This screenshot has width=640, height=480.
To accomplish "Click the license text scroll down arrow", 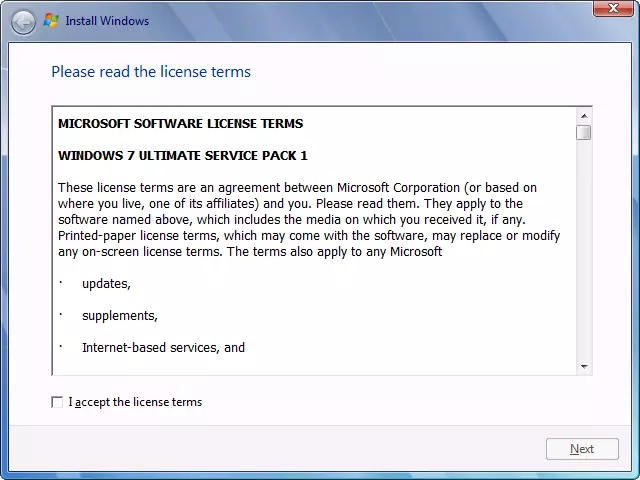I will pos(584,367).
